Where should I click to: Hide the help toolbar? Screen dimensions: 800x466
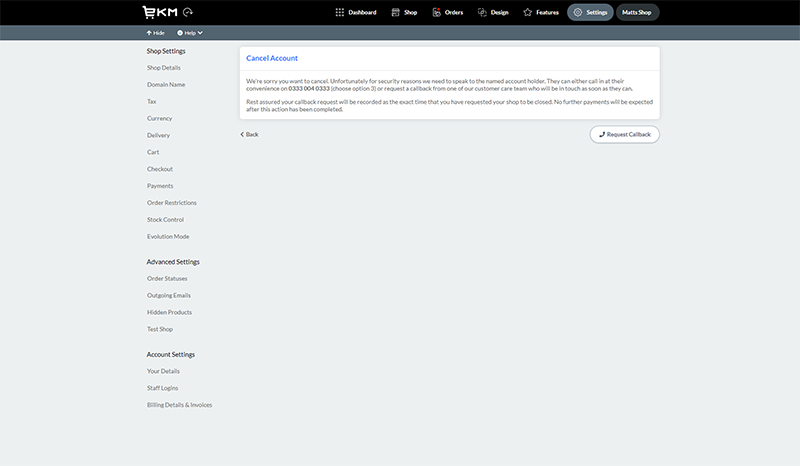tap(155, 33)
